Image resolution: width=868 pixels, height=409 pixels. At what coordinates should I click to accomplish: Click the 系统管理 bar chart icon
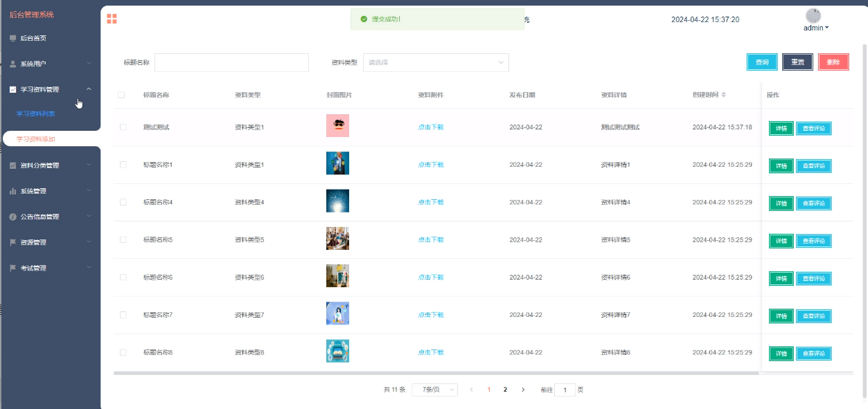13,191
